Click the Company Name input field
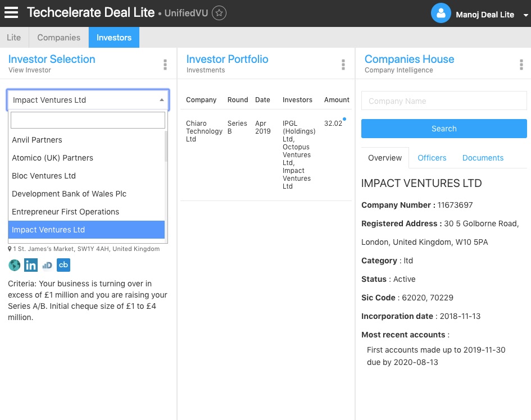 click(443, 101)
